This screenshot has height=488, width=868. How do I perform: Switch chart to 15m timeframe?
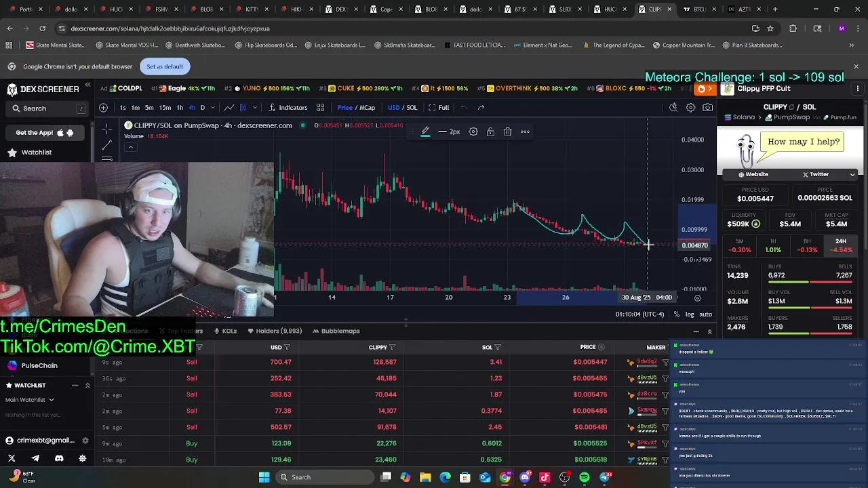point(165,107)
